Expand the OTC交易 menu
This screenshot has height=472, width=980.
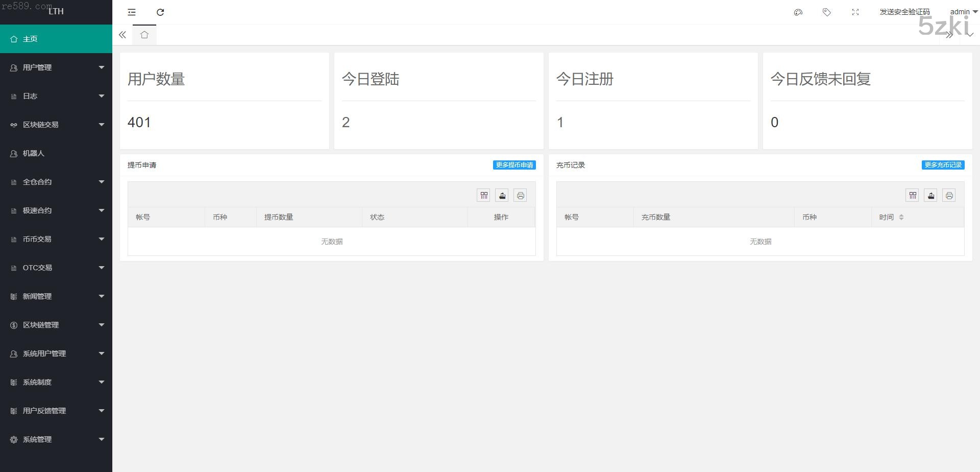56,268
